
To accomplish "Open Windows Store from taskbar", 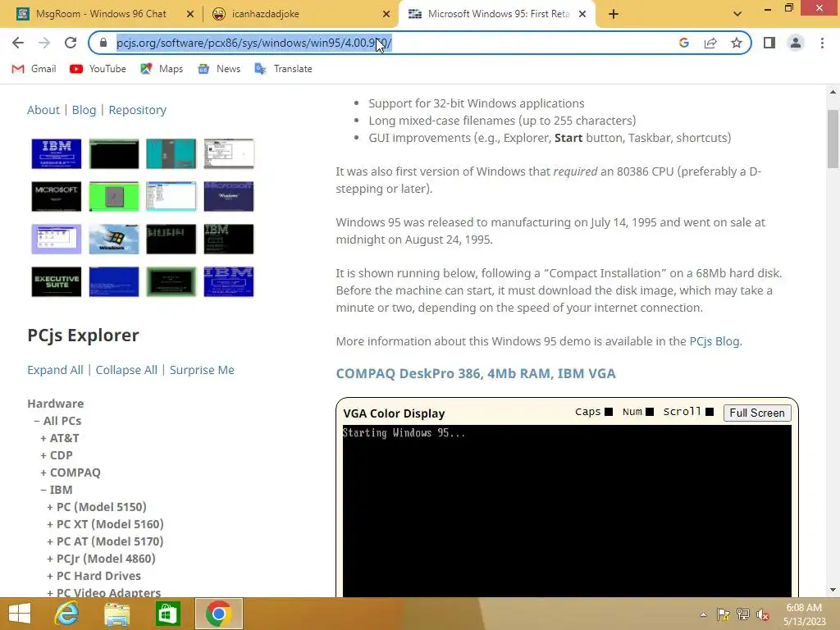I will point(167,614).
